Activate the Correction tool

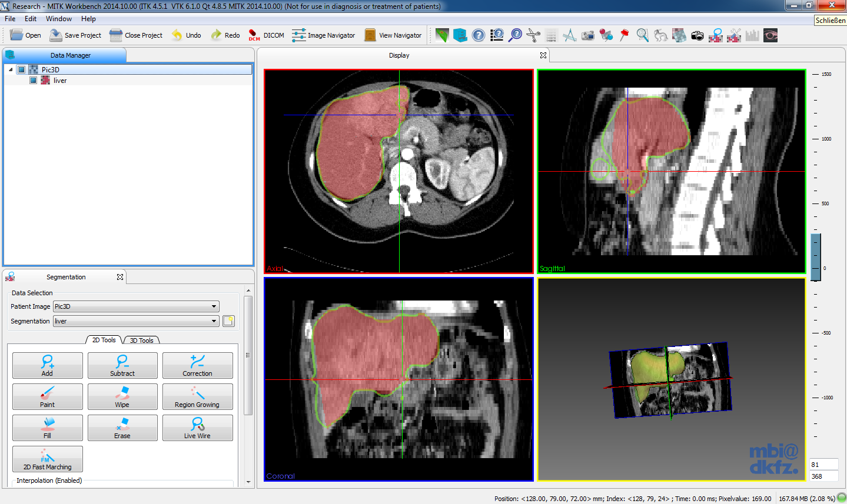pyautogui.click(x=197, y=365)
